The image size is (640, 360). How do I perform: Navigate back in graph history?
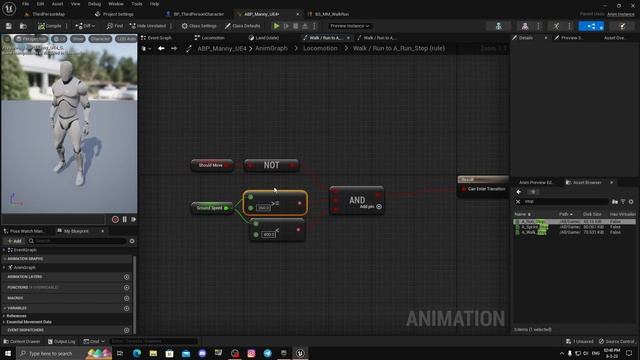[x=161, y=49]
